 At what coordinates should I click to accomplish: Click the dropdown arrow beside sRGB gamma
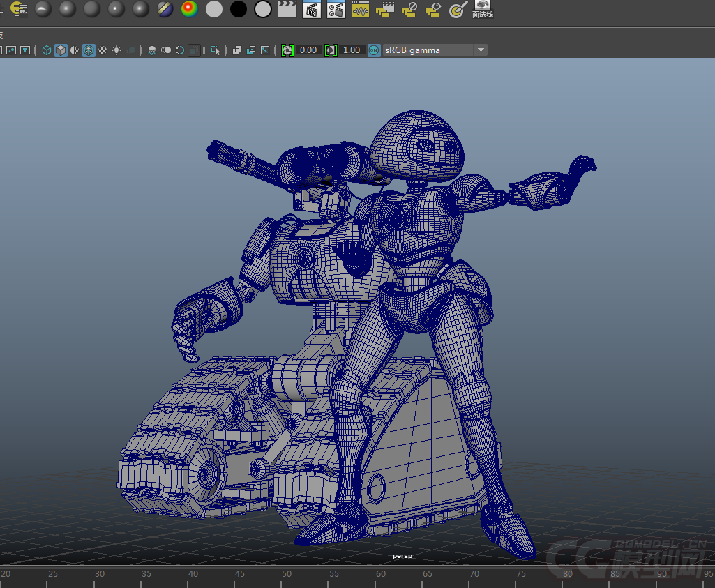[481, 50]
